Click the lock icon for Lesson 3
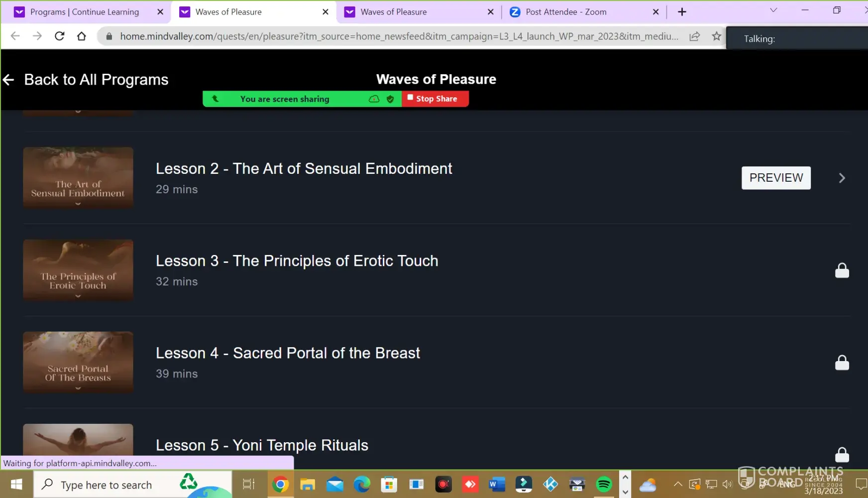The height and width of the screenshot is (498, 868). 842,270
